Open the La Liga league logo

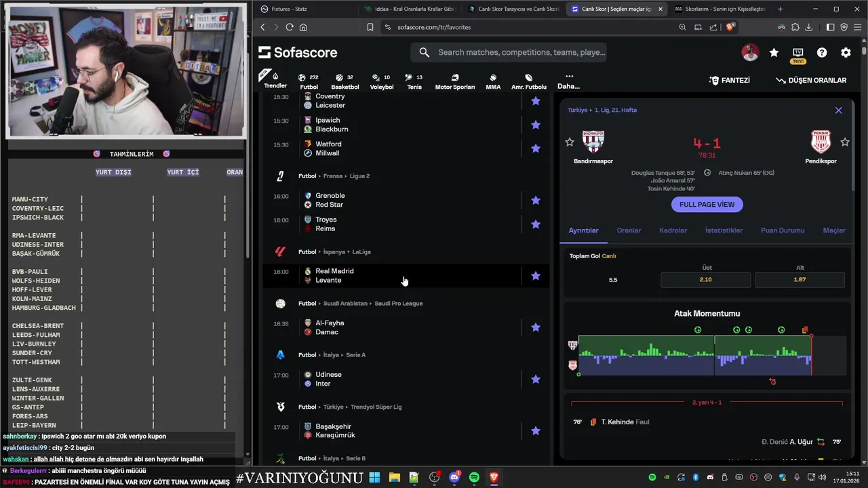pyautogui.click(x=280, y=251)
